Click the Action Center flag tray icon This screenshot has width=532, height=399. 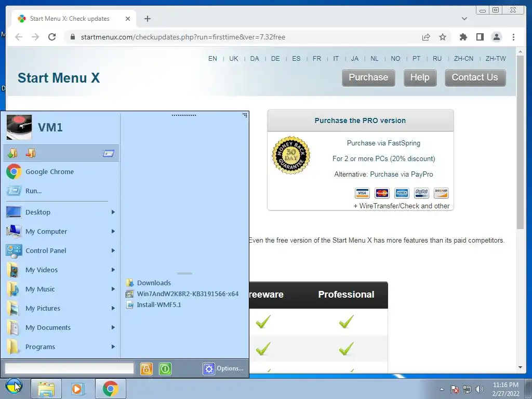(455, 389)
